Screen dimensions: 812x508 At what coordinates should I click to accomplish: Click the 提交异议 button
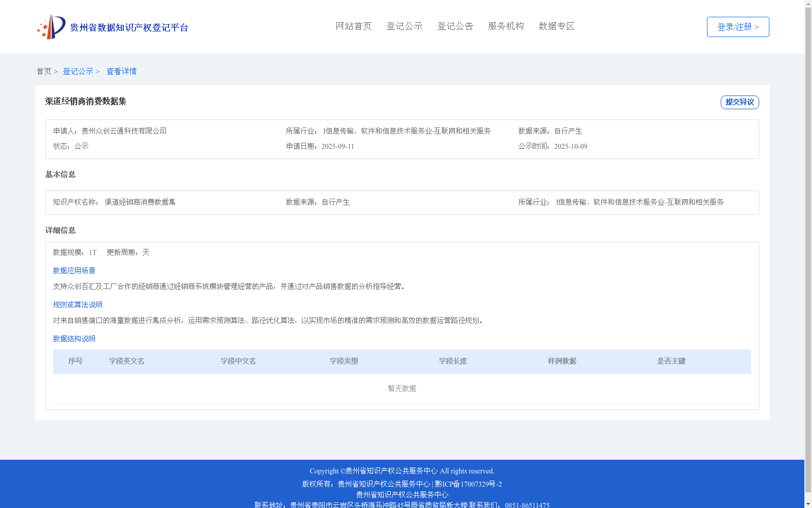click(740, 102)
